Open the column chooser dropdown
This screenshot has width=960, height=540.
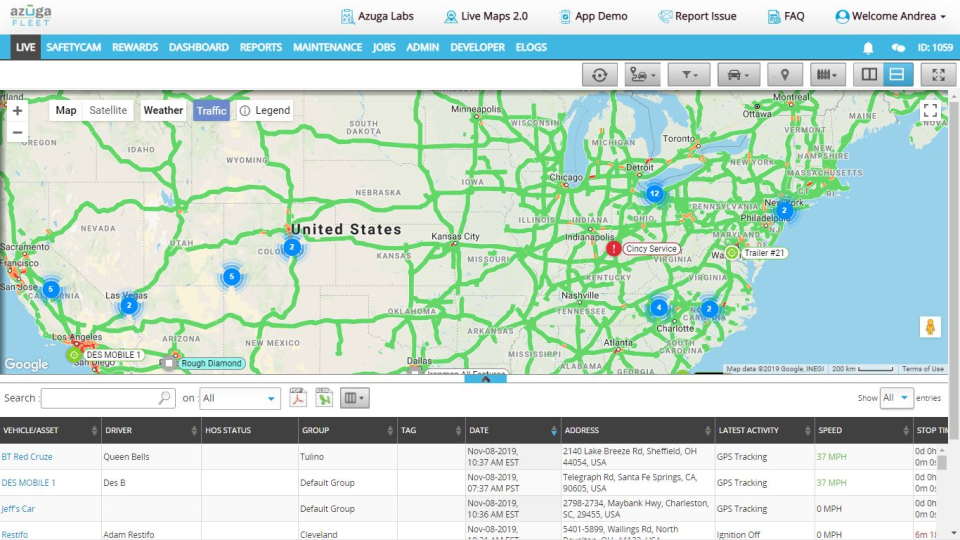pos(354,398)
